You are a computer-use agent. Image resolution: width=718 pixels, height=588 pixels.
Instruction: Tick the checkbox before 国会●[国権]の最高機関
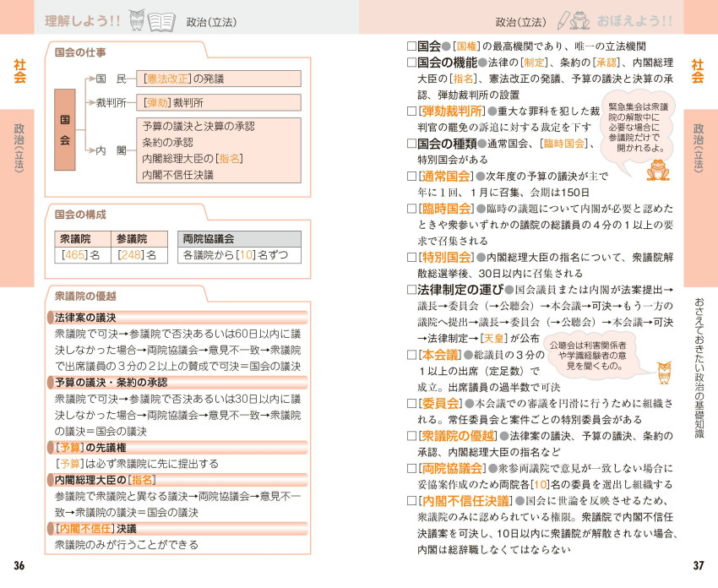411,46
